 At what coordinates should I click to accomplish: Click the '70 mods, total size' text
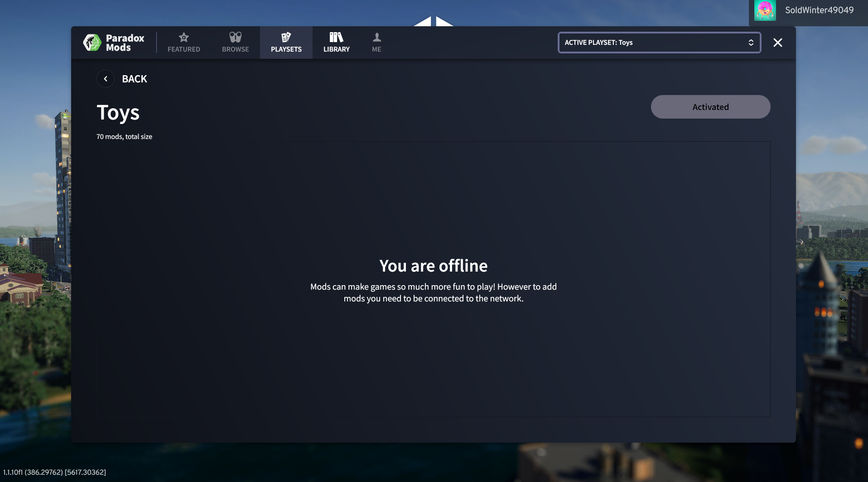coord(124,137)
